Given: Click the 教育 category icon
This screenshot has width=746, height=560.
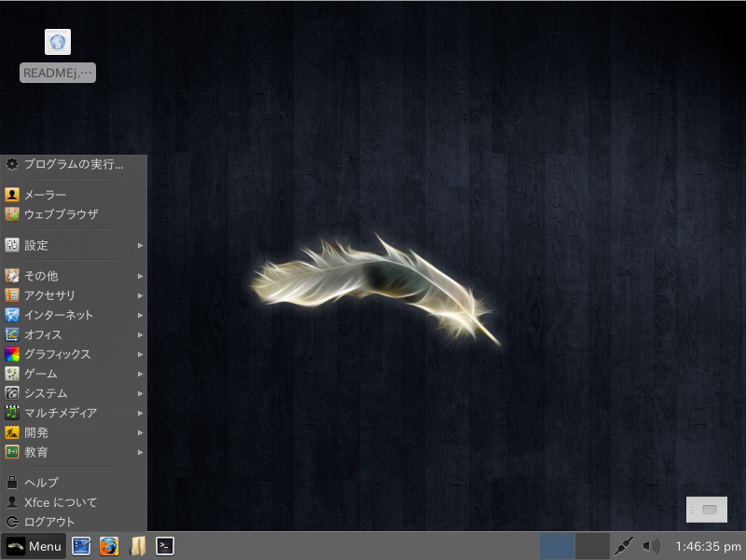Looking at the screenshot, I should tap(12, 452).
